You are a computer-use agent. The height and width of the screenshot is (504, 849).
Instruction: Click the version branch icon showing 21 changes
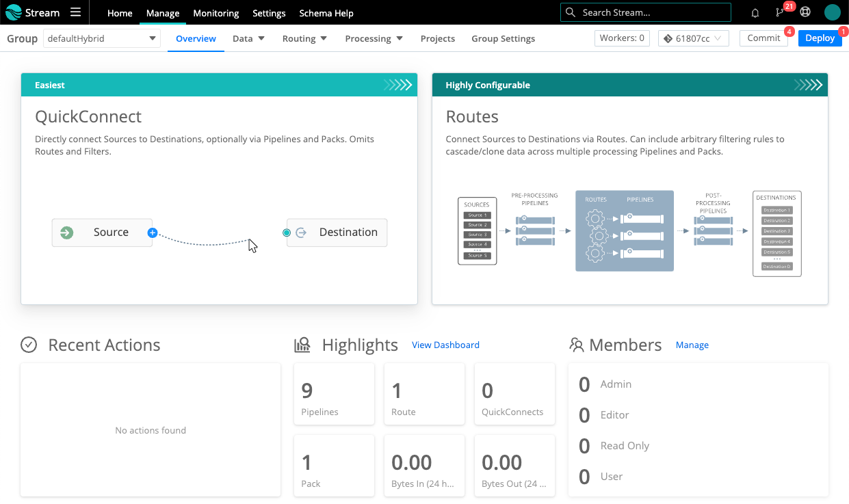coord(780,12)
